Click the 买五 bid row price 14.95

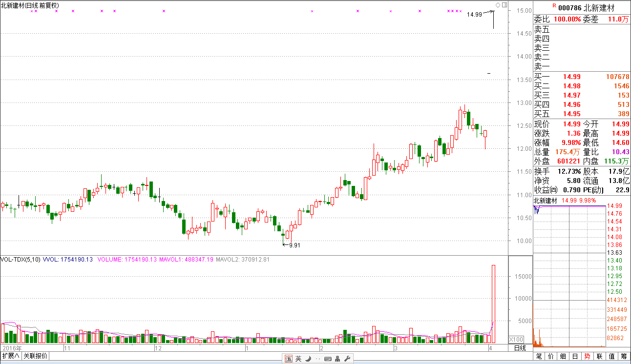[572, 114]
